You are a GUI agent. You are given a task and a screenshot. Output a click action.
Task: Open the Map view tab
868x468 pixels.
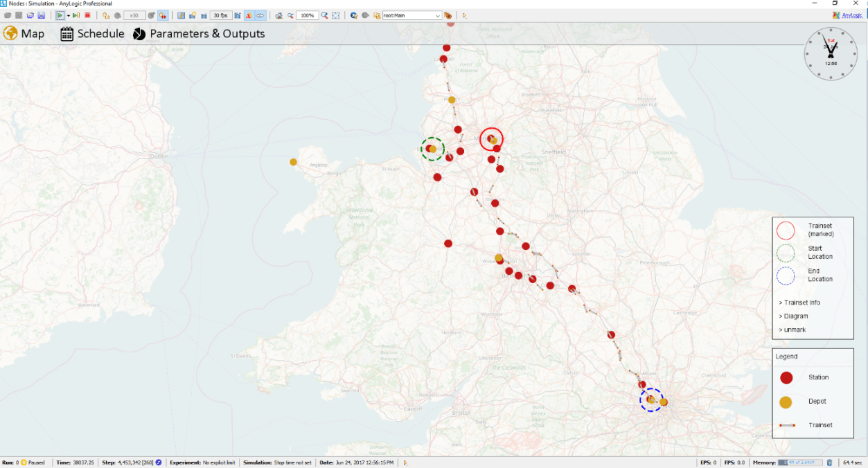[x=24, y=33]
